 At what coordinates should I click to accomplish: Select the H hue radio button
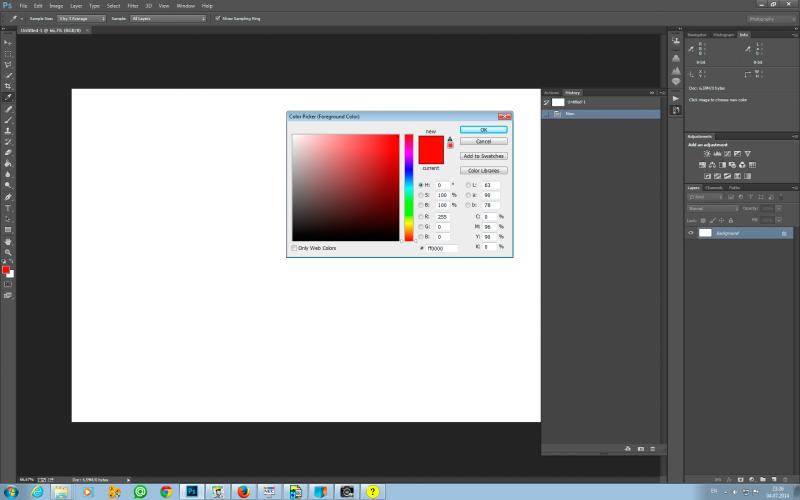421,185
